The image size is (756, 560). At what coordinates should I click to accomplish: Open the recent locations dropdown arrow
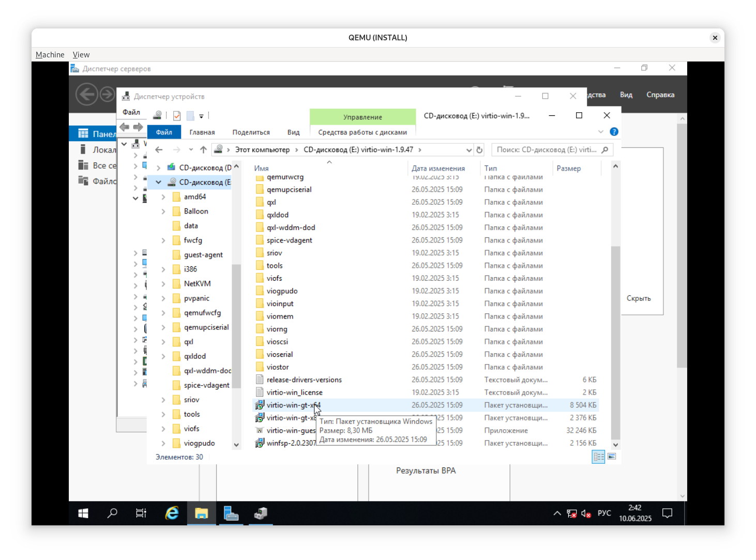tap(191, 150)
